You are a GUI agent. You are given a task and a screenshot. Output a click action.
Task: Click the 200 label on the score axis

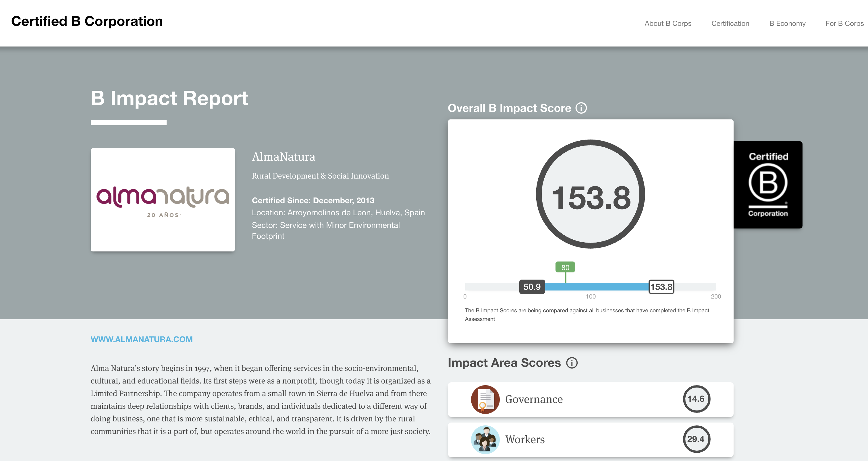(x=716, y=297)
